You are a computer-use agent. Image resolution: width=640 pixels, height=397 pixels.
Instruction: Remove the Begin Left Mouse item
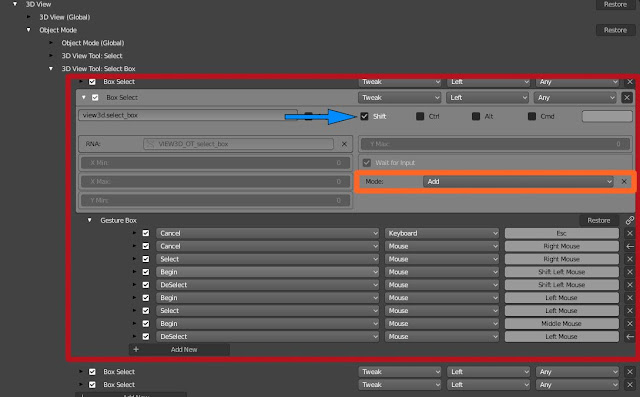pyautogui.click(x=630, y=298)
